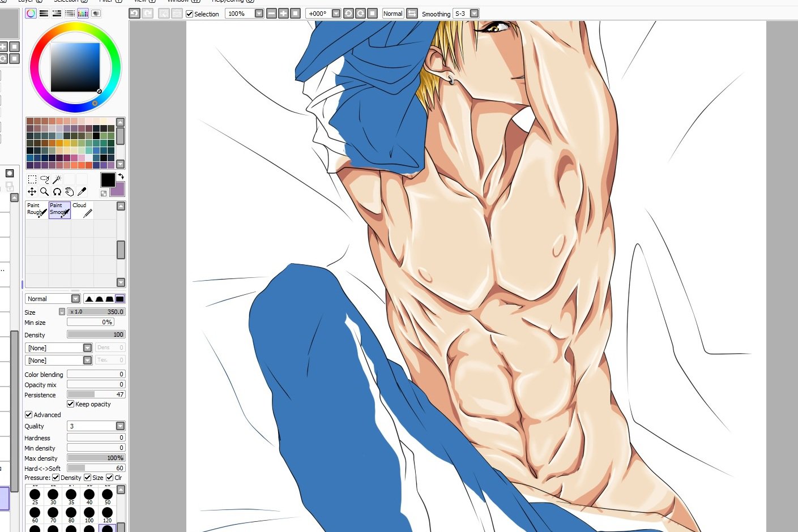
Task: Toggle Pressure Clr checkbox
Action: click(109, 478)
